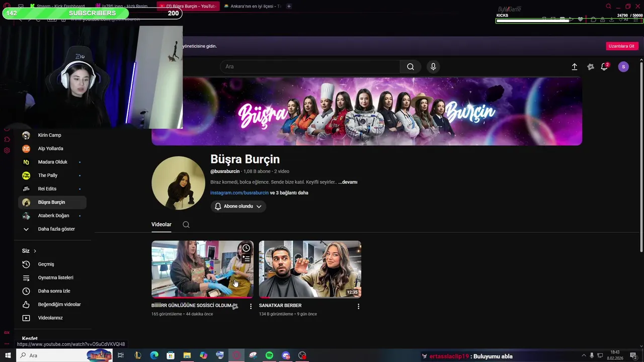Switch to Ankara'nın en iyi ilçesi tab
Screen dimensions: 644x362
tap(252, 6)
